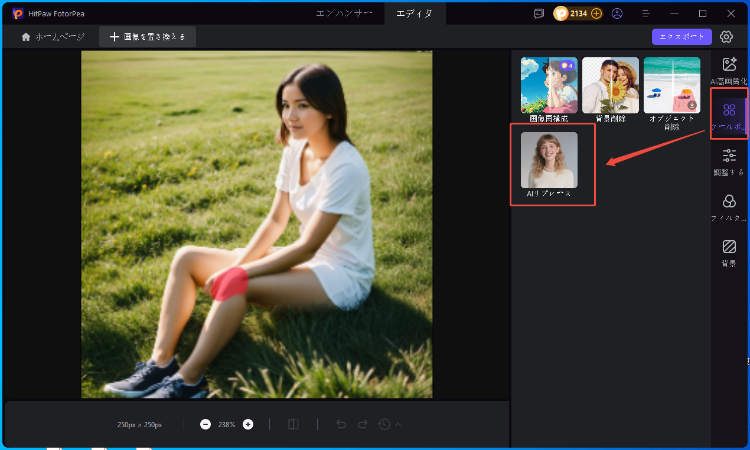Switch to the エディタ tab
Screen dimensions: 750x450
[414, 13]
